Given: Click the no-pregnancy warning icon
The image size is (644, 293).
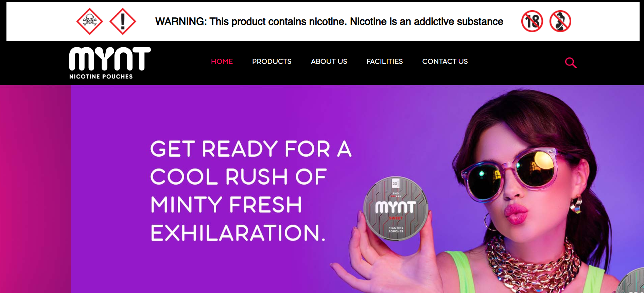Looking at the screenshot, I should 560,21.
